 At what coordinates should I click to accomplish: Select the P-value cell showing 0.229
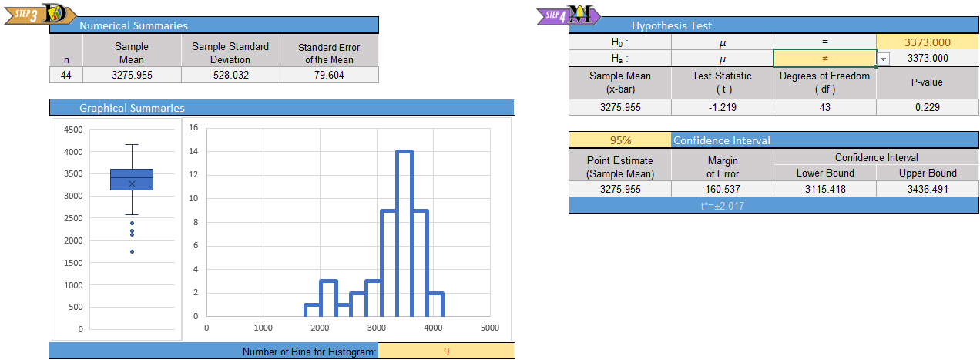pos(927,107)
